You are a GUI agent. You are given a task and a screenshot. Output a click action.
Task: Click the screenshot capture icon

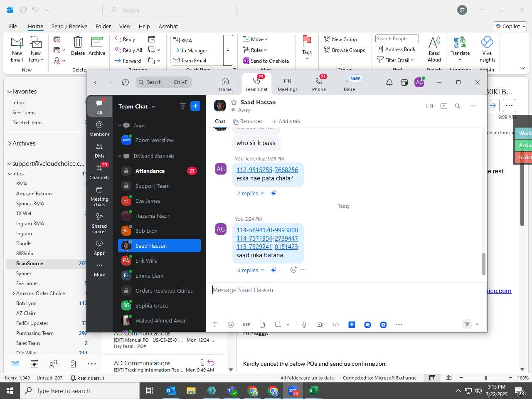pyautogui.click(x=278, y=325)
